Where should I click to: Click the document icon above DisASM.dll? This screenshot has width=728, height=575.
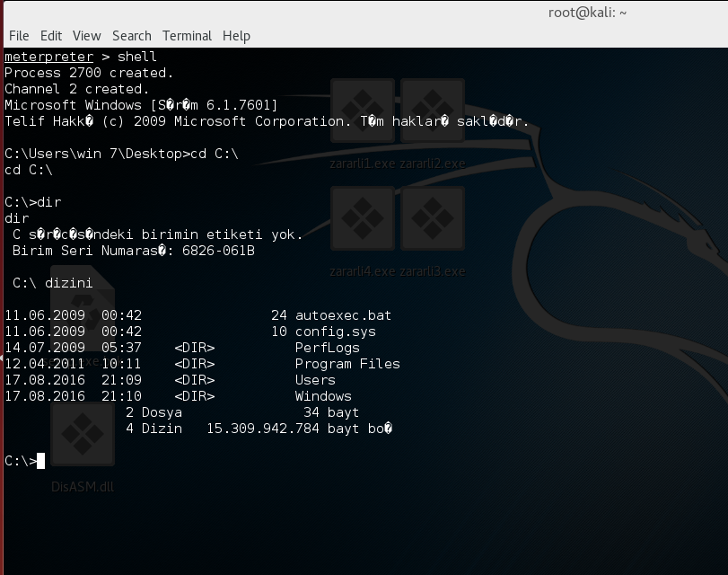point(83,305)
